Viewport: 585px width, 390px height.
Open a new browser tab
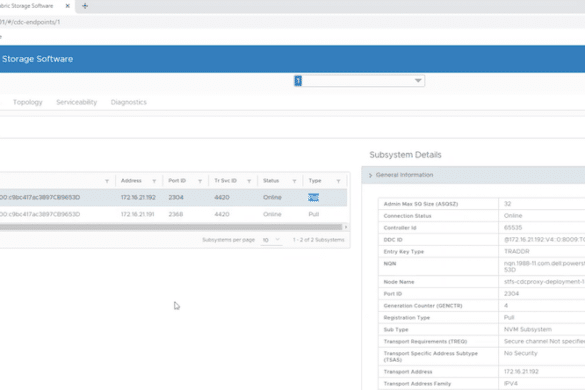pyautogui.click(x=85, y=6)
